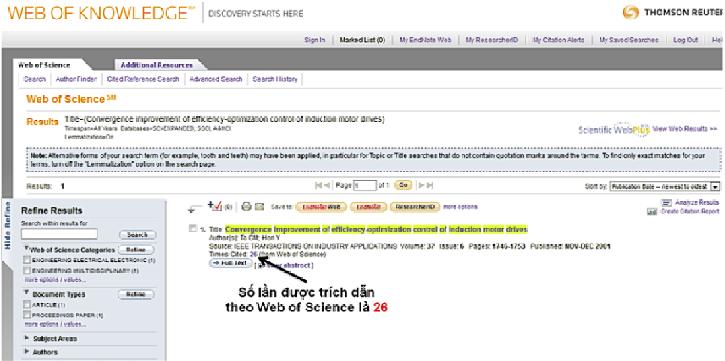The height and width of the screenshot is (361, 725).
Task: Open Search History
Action: point(275,79)
